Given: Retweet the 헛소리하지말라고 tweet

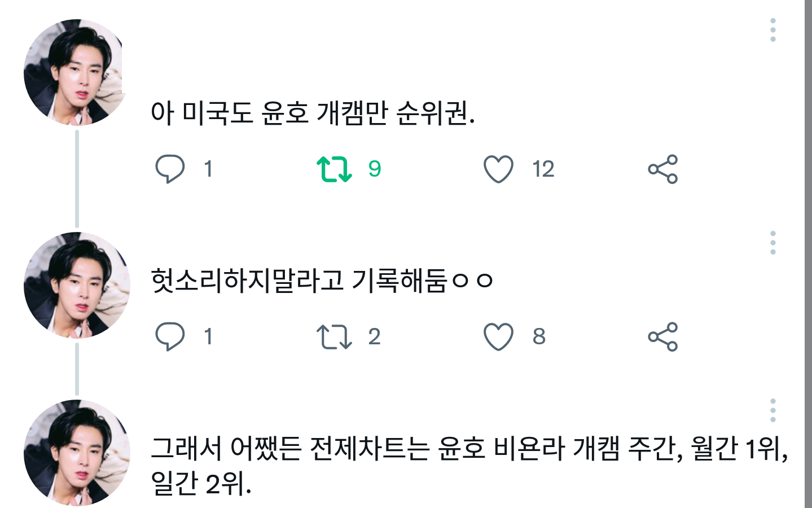Looking at the screenshot, I should [334, 336].
